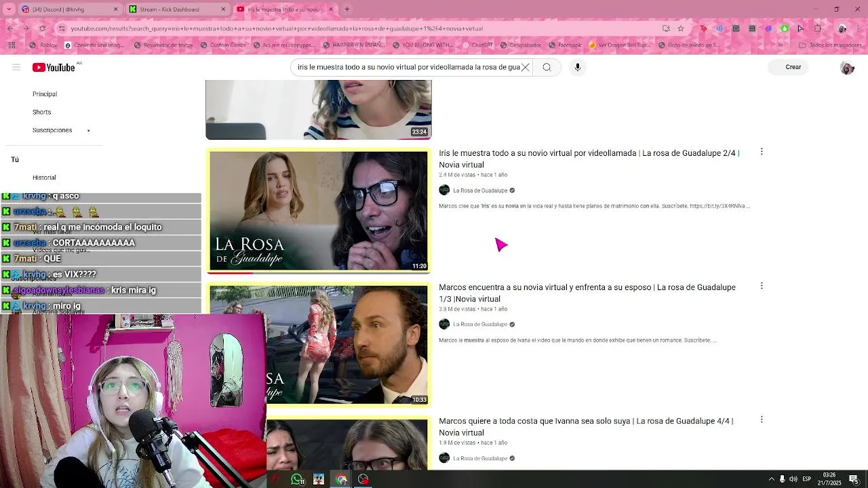Image resolution: width=868 pixels, height=488 pixels.
Task: Open the Resumidor de textos bookmark
Action: point(163,45)
